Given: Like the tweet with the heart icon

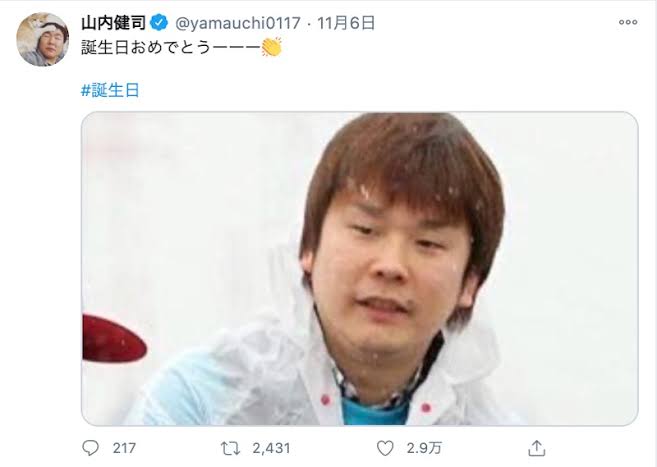Looking at the screenshot, I should (x=385, y=448).
